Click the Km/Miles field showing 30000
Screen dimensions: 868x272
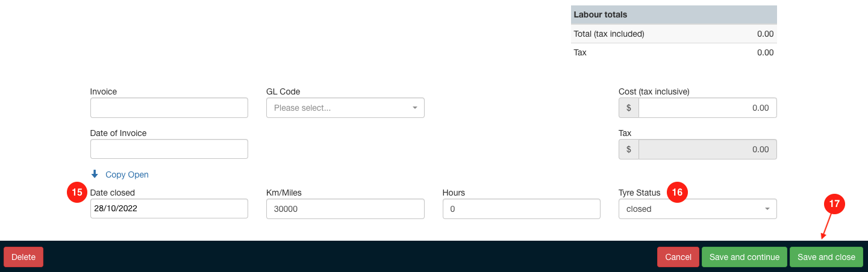point(345,209)
